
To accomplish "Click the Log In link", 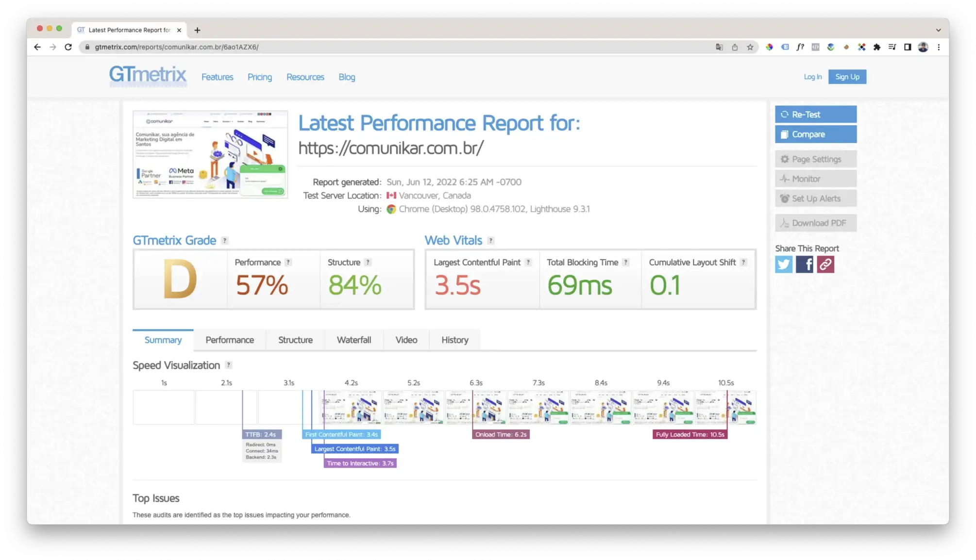I will 812,77.
